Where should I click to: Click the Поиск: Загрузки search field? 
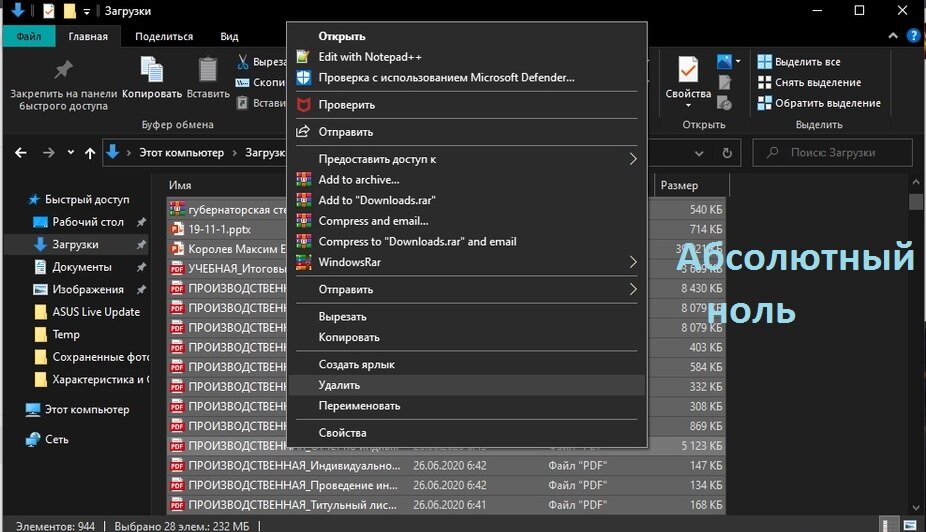833,153
